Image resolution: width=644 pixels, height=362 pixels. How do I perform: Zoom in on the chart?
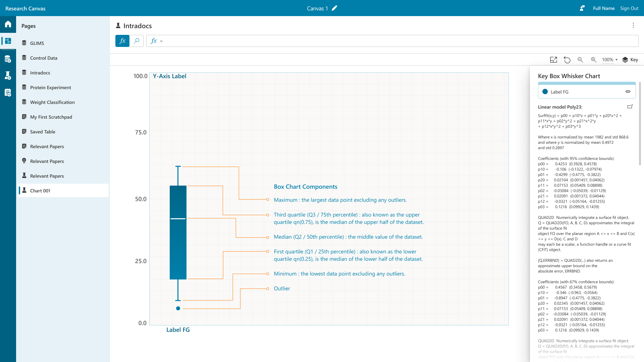click(594, 60)
